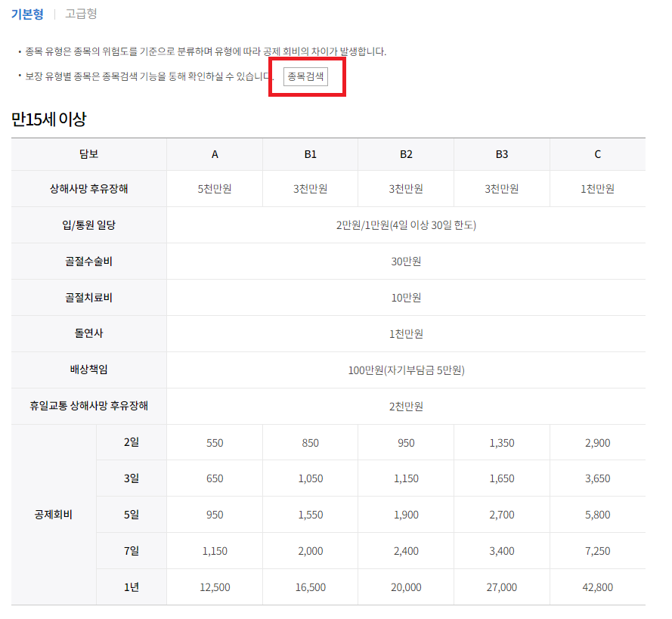Select the 담보 column header
Screen dimensions: 672x619
click(x=88, y=154)
